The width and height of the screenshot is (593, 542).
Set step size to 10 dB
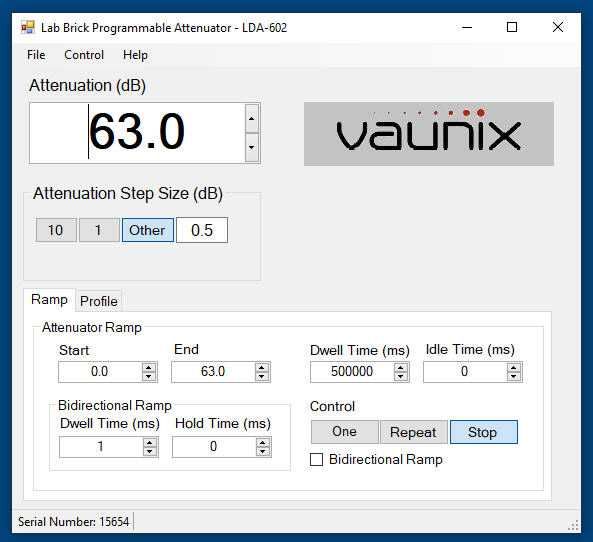56,230
